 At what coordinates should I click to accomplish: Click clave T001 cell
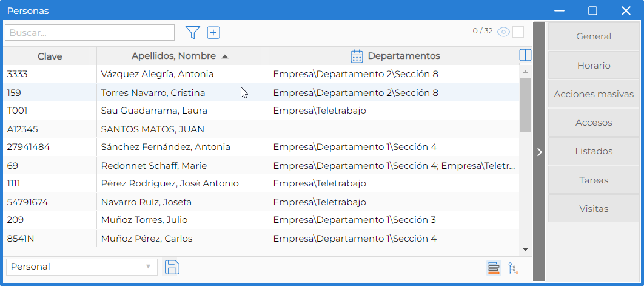pos(50,111)
